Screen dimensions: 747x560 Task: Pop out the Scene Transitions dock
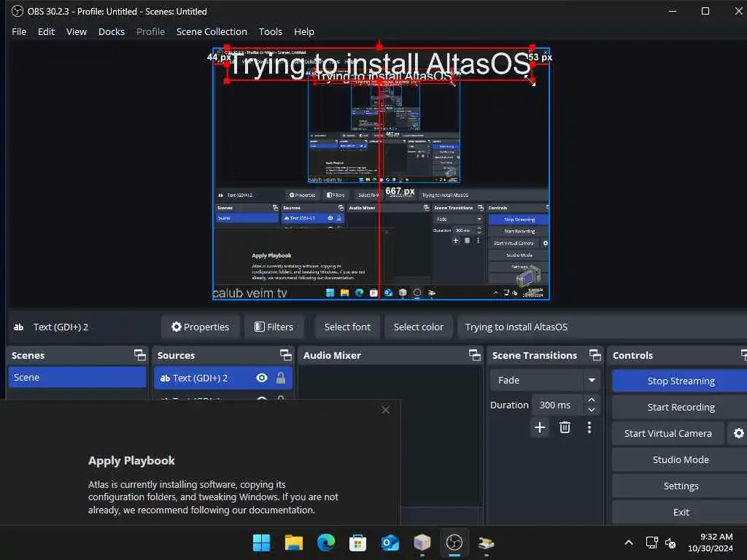coord(595,355)
